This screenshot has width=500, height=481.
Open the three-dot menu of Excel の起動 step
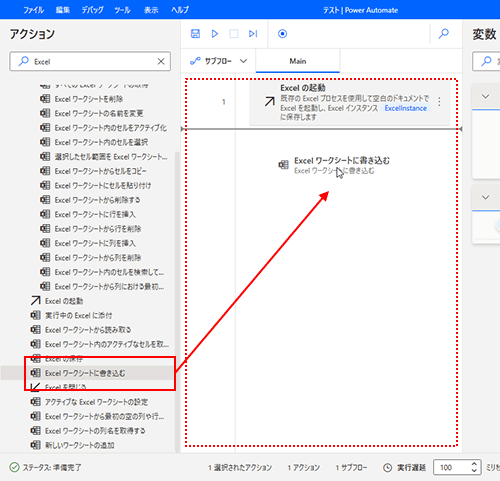439,101
